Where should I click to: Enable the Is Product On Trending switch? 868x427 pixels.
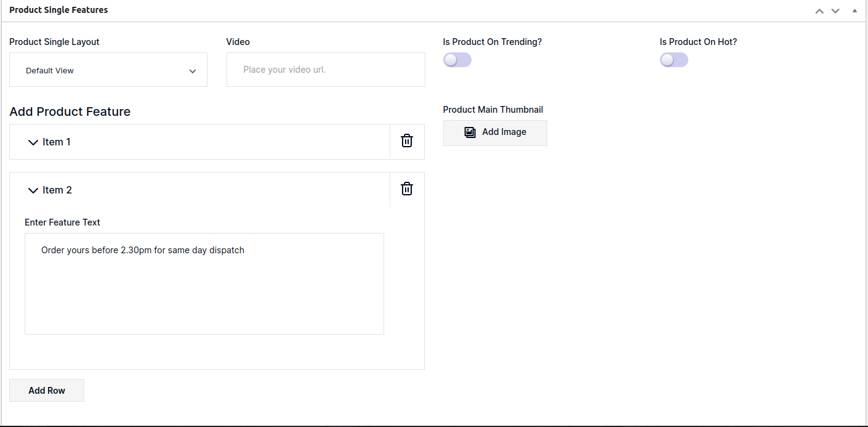(x=457, y=60)
